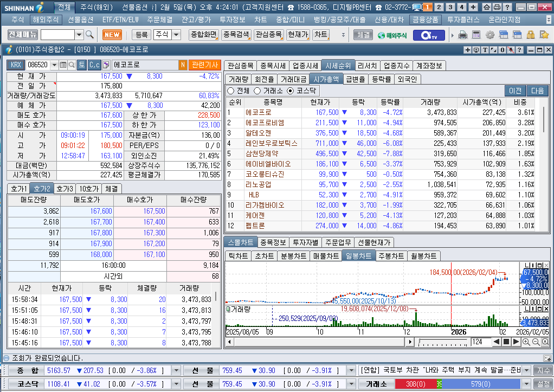Click the stock search magnifier beside code field
The image size is (554, 392).
tap(72, 65)
